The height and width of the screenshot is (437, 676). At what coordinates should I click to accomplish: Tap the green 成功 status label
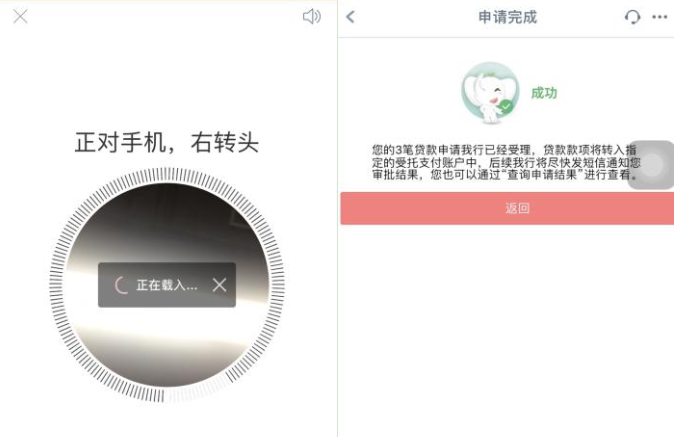[544, 93]
